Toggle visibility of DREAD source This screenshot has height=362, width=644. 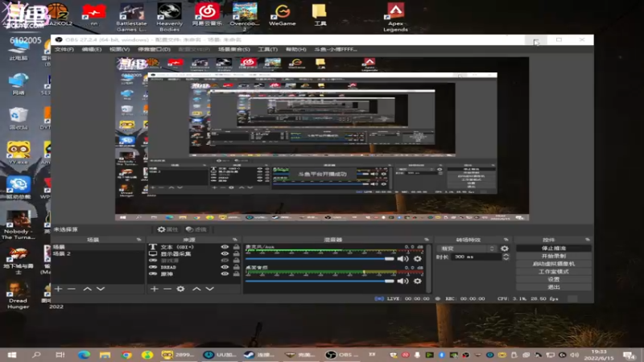tap(225, 267)
